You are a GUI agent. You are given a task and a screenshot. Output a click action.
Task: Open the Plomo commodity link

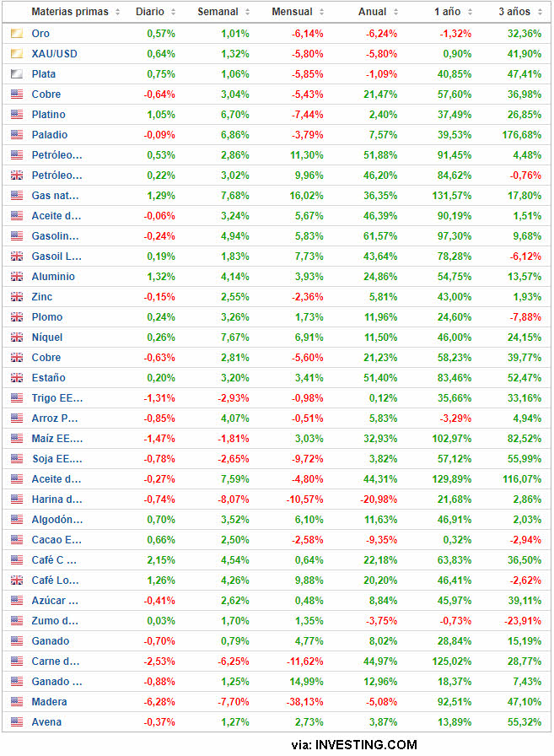coord(46,317)
